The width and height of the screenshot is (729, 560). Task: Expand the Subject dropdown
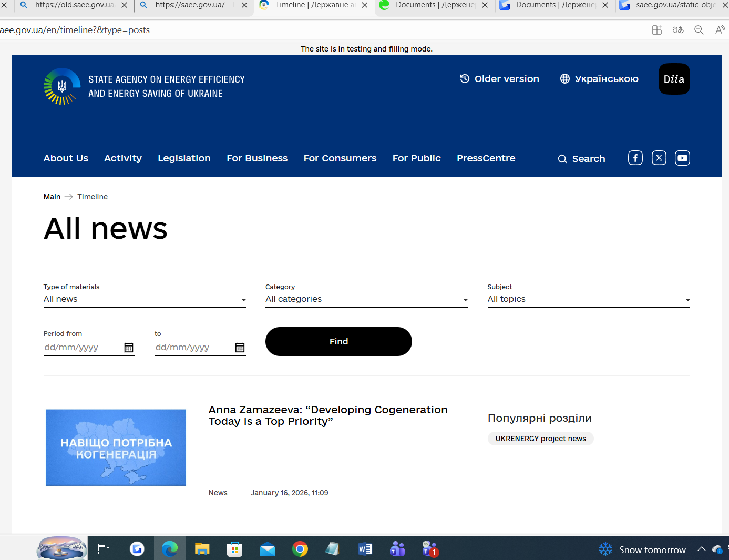(588, 299)
